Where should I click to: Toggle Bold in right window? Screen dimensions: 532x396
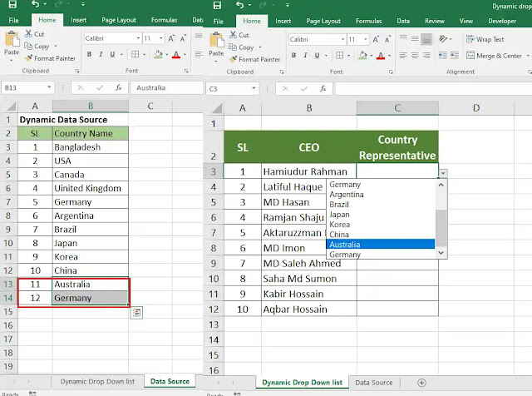[x=293, y=56]
